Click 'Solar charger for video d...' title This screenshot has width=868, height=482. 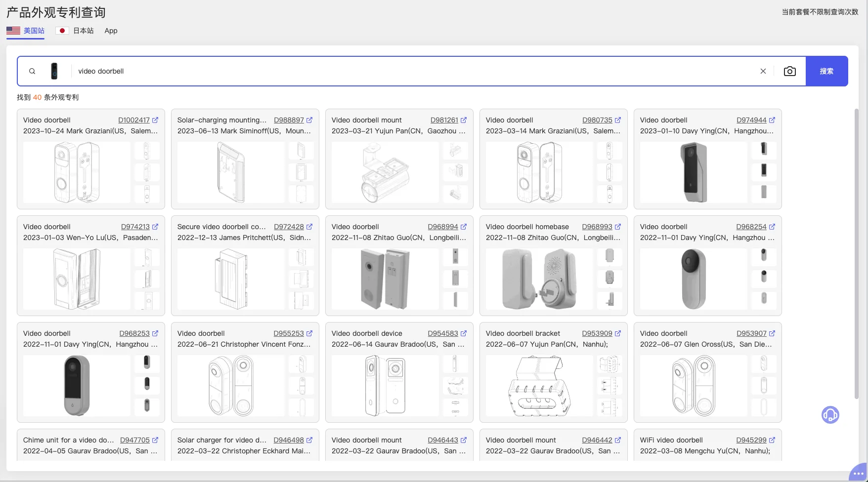pos(222,440)
